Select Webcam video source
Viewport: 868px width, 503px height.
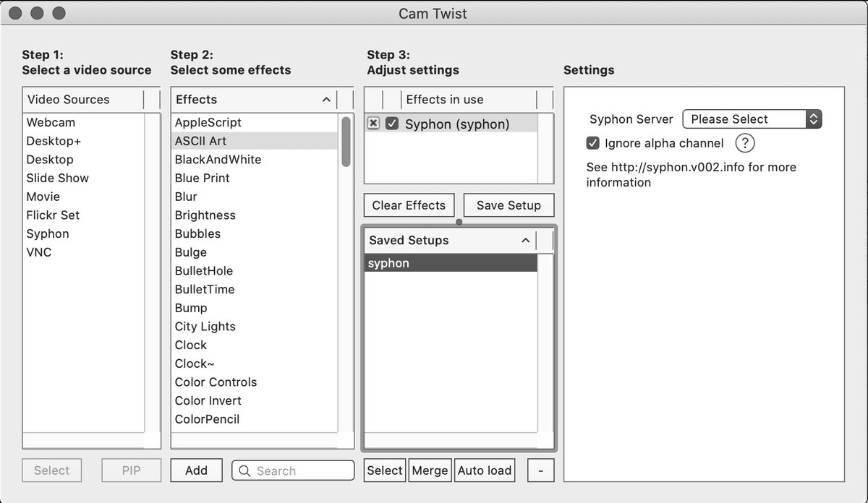[83, 123]
